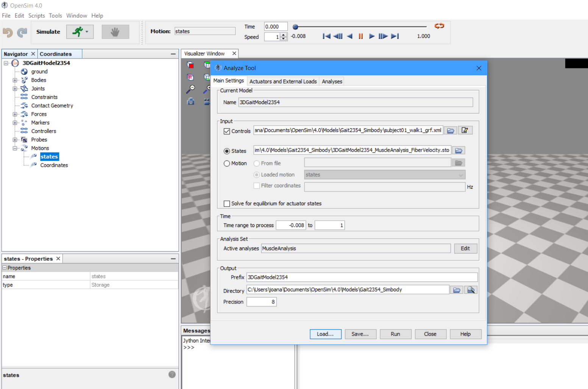The height and width of the screenshot is (389, 588).
Task: Pause the motion playback
Action: [x=360, y=36]
